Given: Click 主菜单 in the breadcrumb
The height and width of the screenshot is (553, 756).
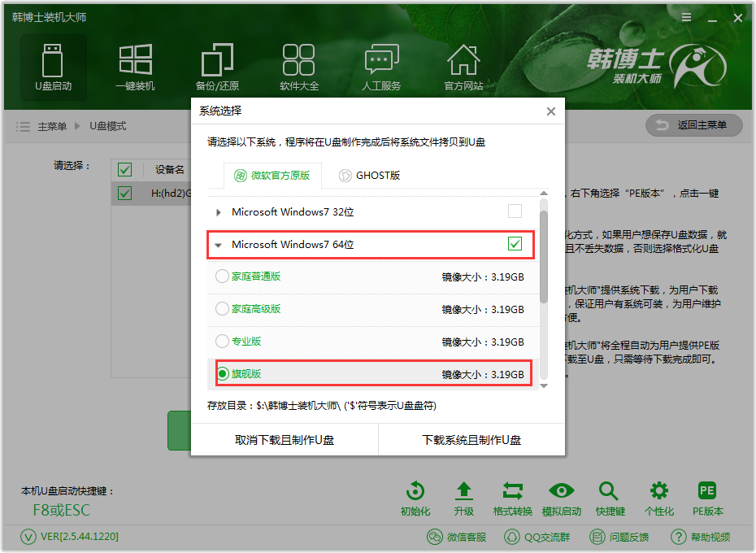Looking at the screenshot, I should 52,126.
